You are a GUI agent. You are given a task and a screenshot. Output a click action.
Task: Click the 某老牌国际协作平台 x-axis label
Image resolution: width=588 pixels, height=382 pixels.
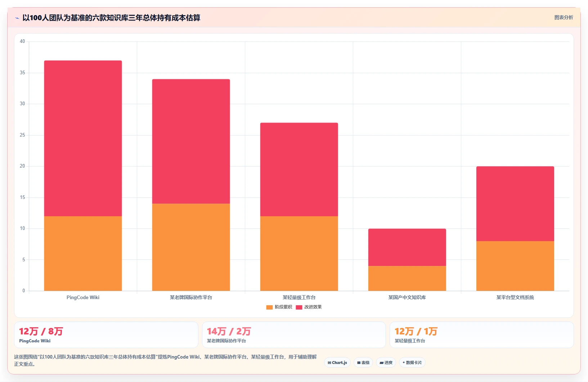[191, 297]
